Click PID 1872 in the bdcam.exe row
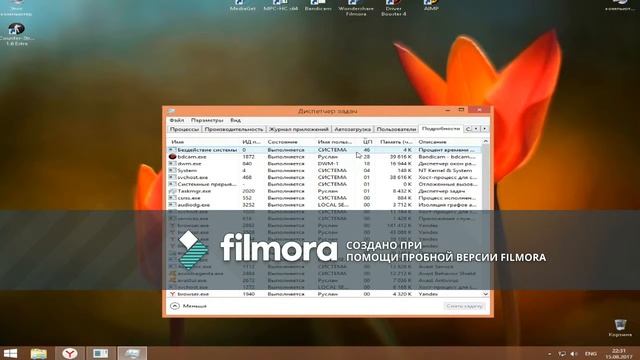This screenshot has height=360, width=640. 249,157
